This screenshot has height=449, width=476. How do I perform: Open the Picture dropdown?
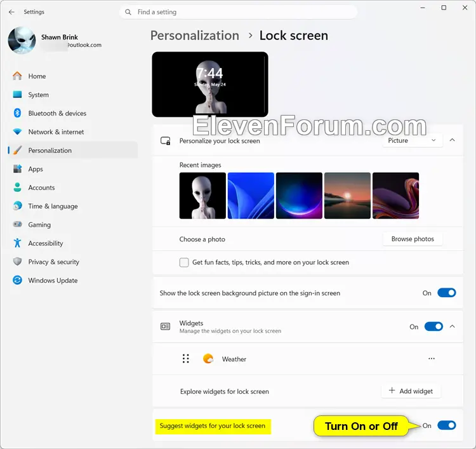[413, 140]
